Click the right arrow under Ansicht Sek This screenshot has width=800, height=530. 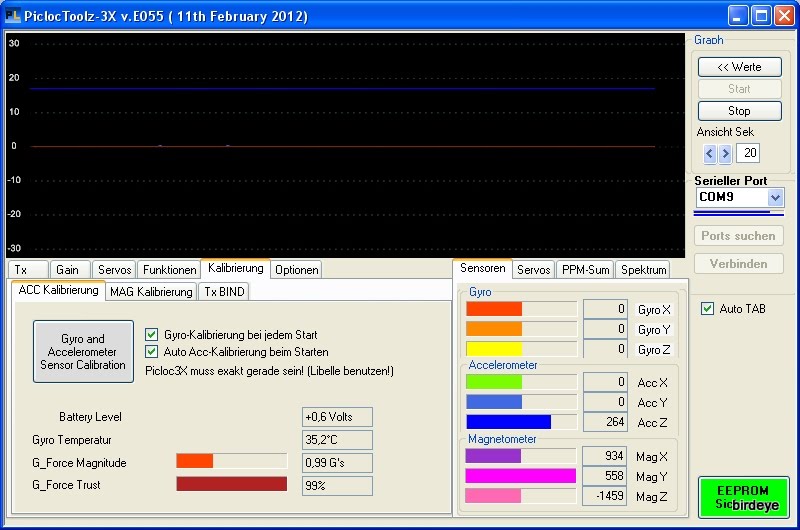pyautogui.click(x=725, y=154)
